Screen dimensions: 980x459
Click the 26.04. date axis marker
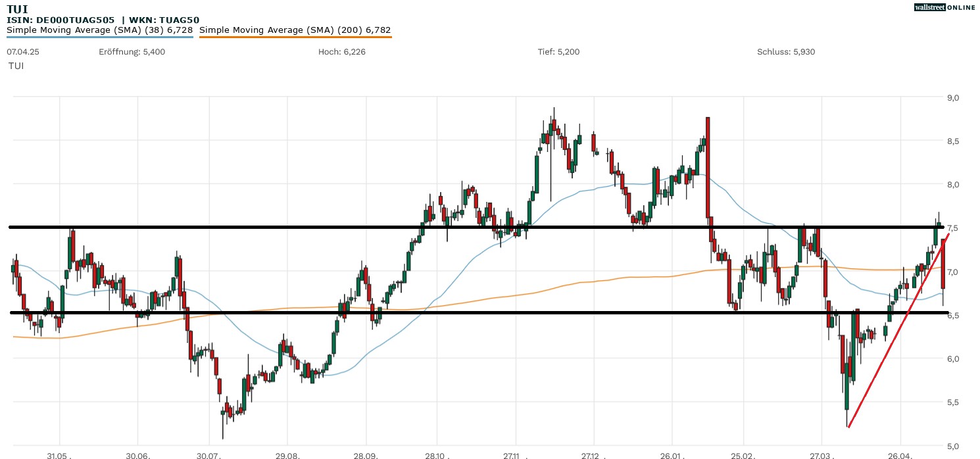(901, 454)
